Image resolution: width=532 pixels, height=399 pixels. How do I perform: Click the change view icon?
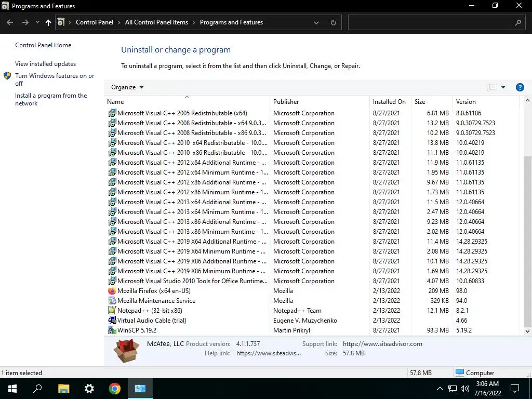pyautogui.click(x=491, y=87)
